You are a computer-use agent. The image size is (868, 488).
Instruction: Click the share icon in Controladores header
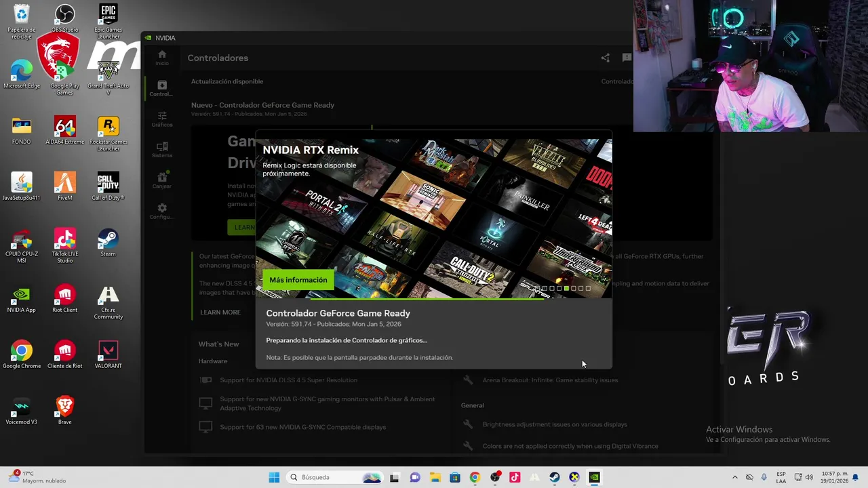605,58
